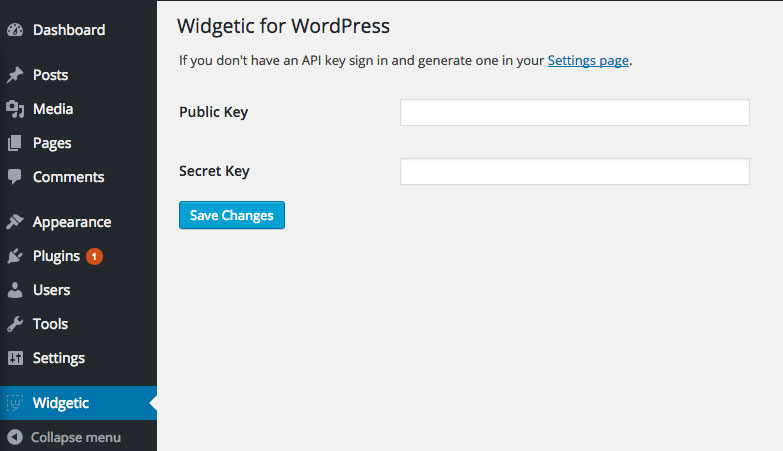Click the Appearance paintbrush icon
The image size is (783, 451).
tap(15, 222)
